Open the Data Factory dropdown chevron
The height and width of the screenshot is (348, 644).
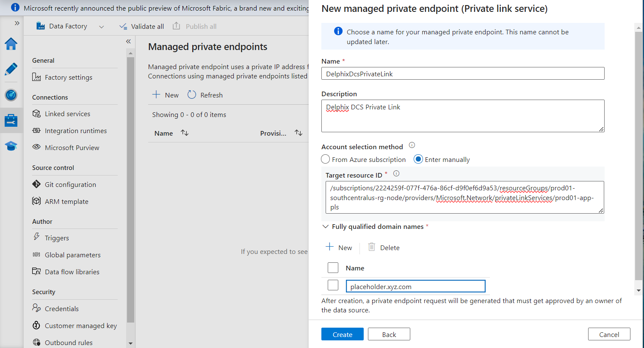[102, 27]
